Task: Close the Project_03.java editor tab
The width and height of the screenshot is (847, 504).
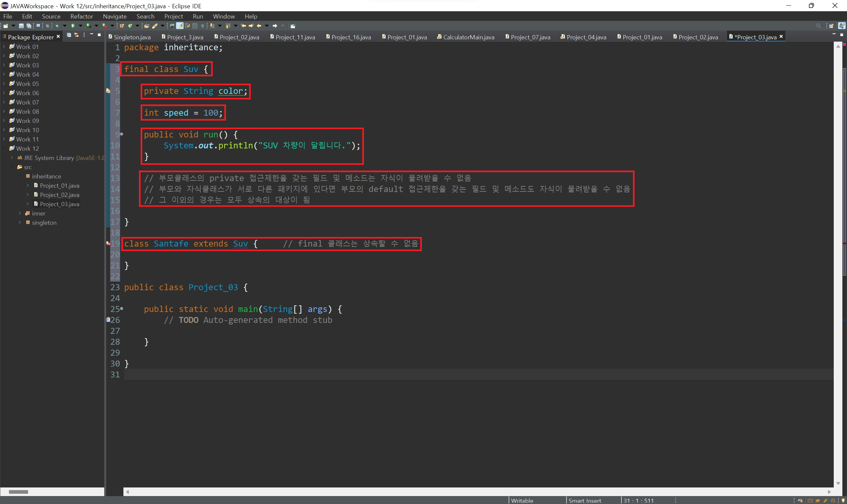Action: click(x=781, y=36)
